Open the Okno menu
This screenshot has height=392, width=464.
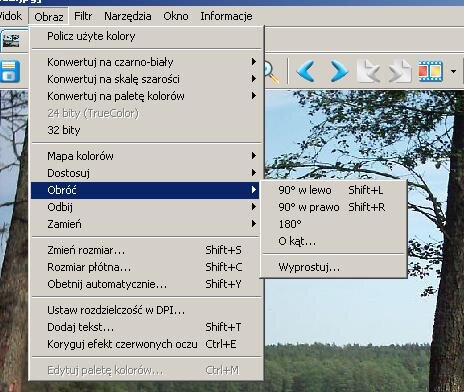[176, 16]
